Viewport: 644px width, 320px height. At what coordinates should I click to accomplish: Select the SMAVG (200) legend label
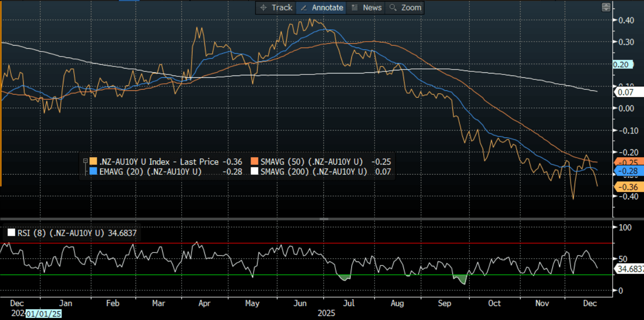(314, 172)
